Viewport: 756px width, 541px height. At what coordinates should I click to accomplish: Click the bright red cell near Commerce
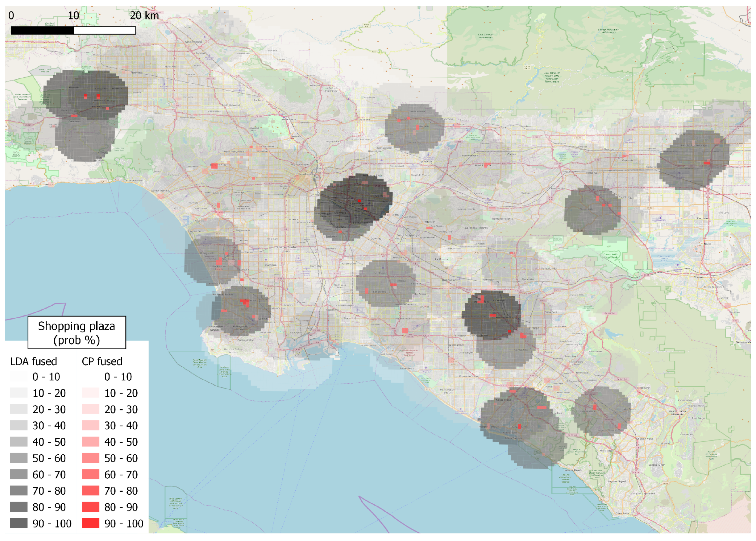[359, 201]
